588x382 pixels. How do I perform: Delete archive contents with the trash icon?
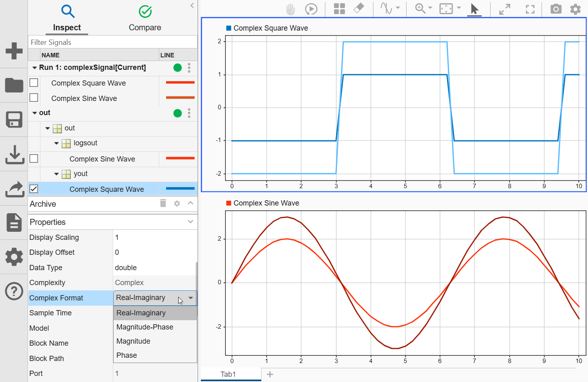point(163,203)
